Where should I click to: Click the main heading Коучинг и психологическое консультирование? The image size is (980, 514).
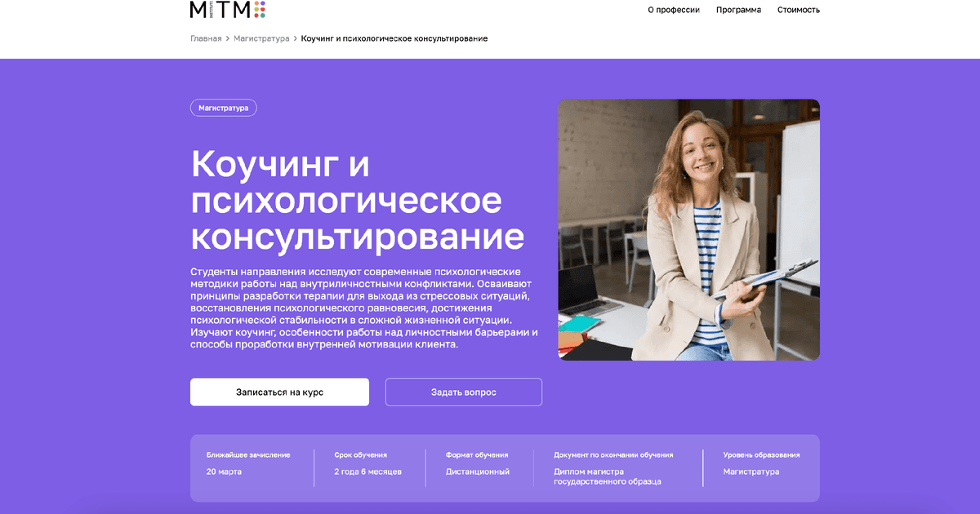point(358,200)
